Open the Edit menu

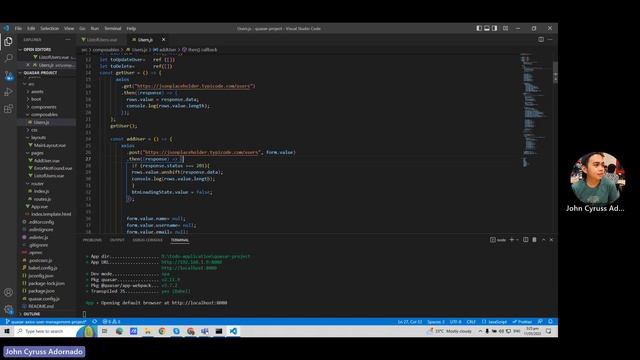point(31,29)
